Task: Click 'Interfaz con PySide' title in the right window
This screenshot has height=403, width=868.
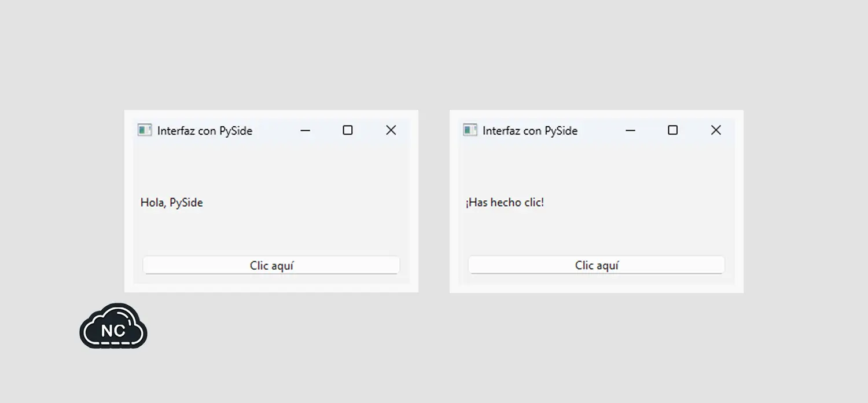Action: (530, 131)
